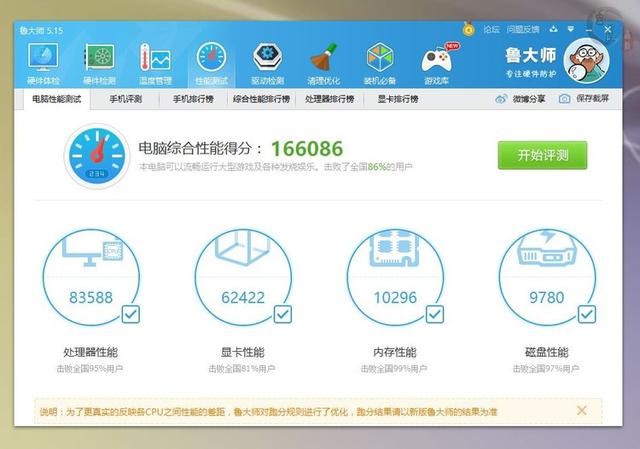Screen dimensions: 640x449
Task: Click the 处理器性能 label
Action: 91,352
